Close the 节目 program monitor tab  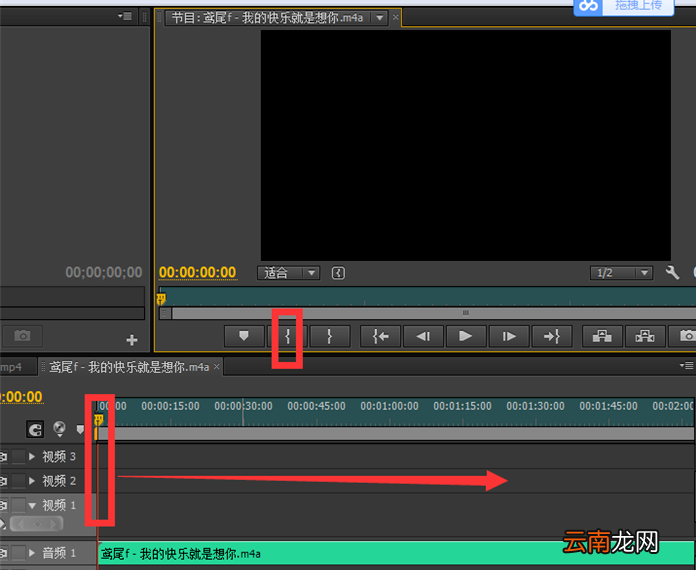(x=395, y=18)
